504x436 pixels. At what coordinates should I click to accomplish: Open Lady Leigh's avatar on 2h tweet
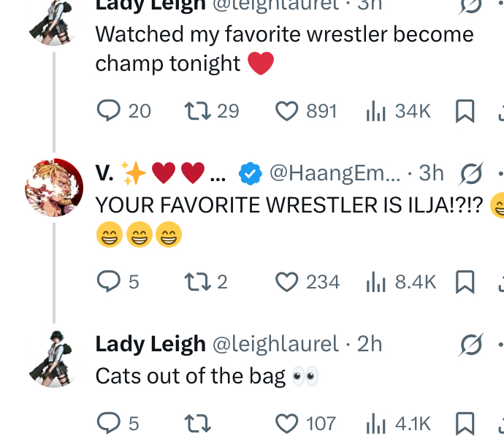54,358
